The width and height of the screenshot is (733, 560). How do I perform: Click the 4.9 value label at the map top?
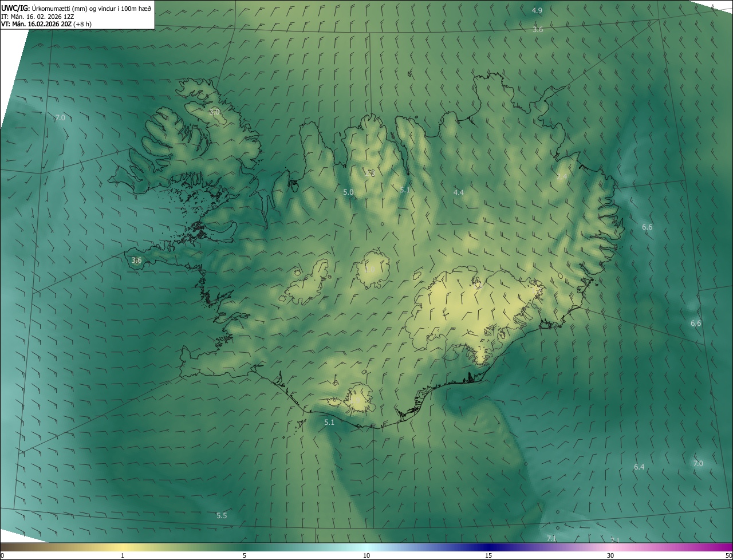537,11
